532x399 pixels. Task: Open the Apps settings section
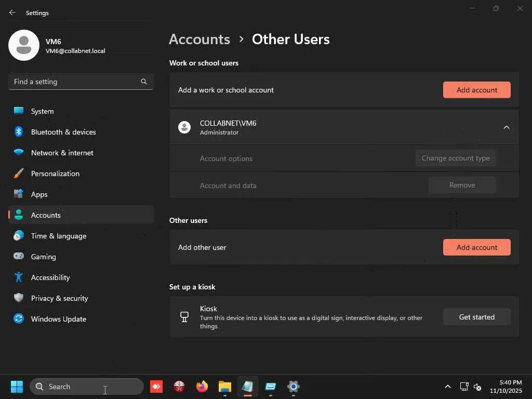coord(39,194)
